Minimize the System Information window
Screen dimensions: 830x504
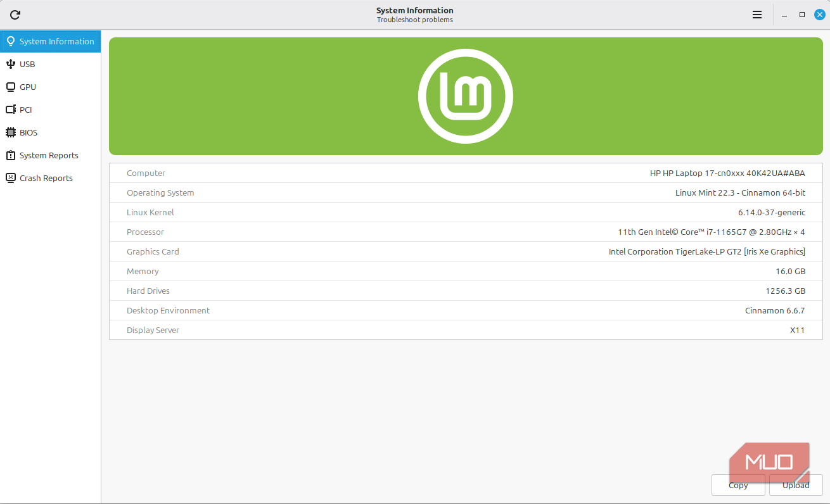point(784,15)
